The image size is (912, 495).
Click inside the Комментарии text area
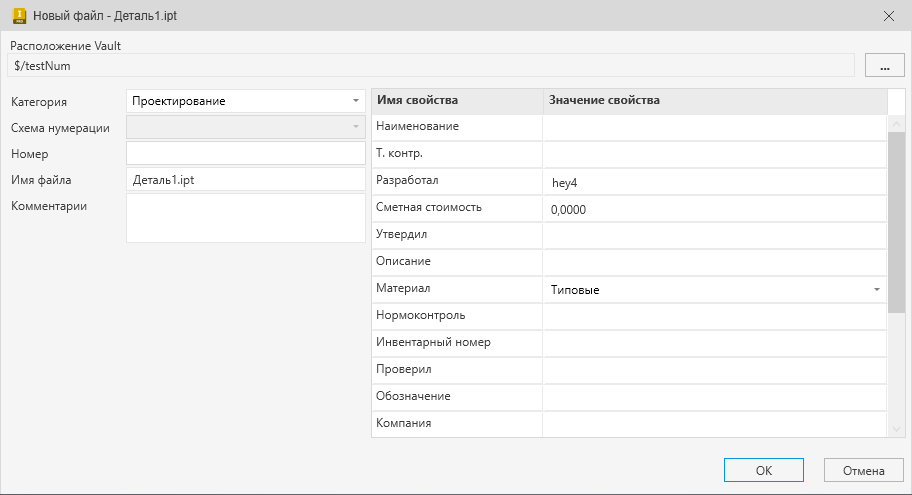(246, 217)
